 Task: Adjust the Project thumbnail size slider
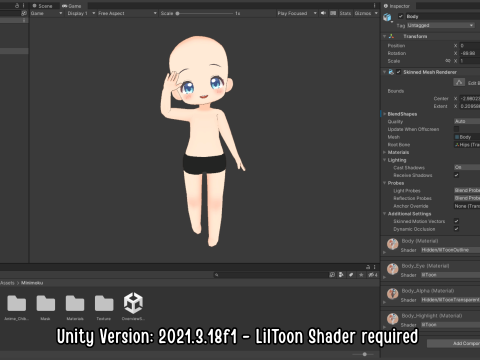pyautogui.click(x=365, y=354)
